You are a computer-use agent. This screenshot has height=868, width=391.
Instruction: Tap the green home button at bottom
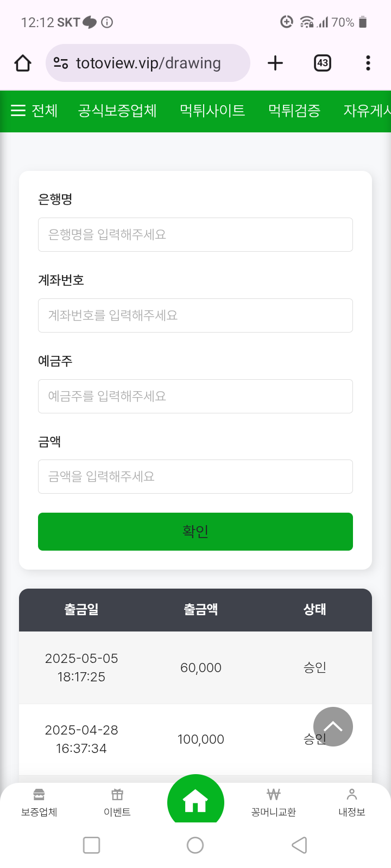(195, 802)
